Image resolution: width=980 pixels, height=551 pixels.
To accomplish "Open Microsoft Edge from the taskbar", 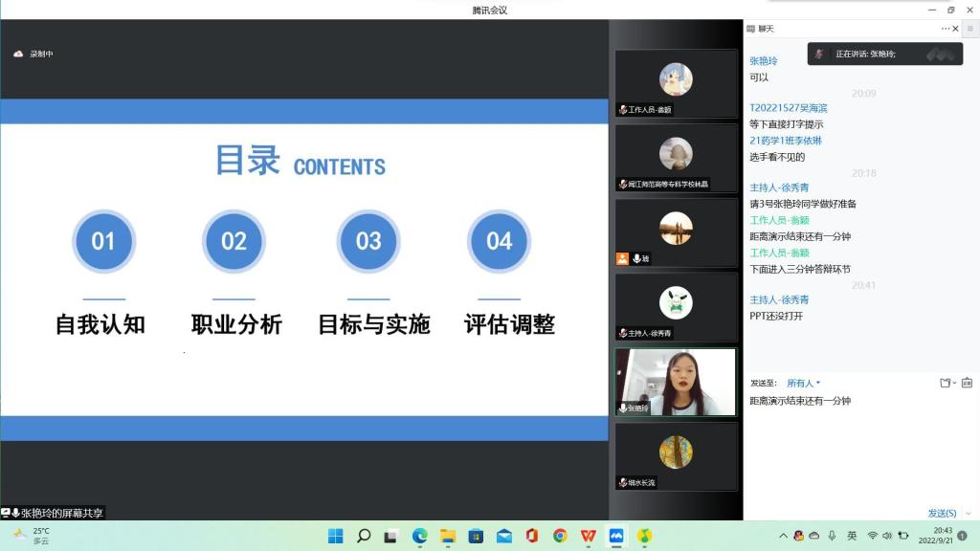I will tap(419, 536).
